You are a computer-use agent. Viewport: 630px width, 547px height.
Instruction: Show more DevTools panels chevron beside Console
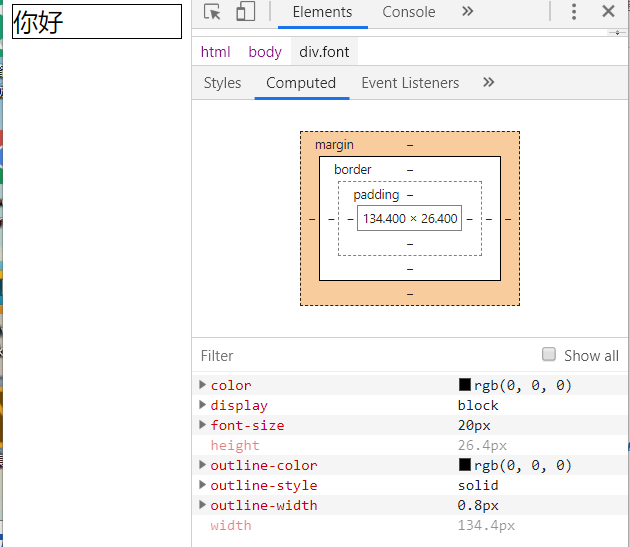[x=467, y=11]
